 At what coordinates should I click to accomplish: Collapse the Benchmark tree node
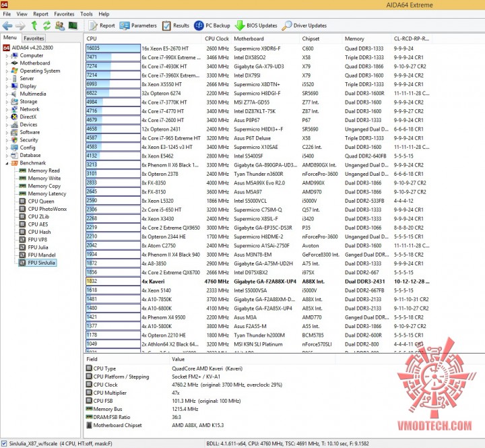point(7,163)
